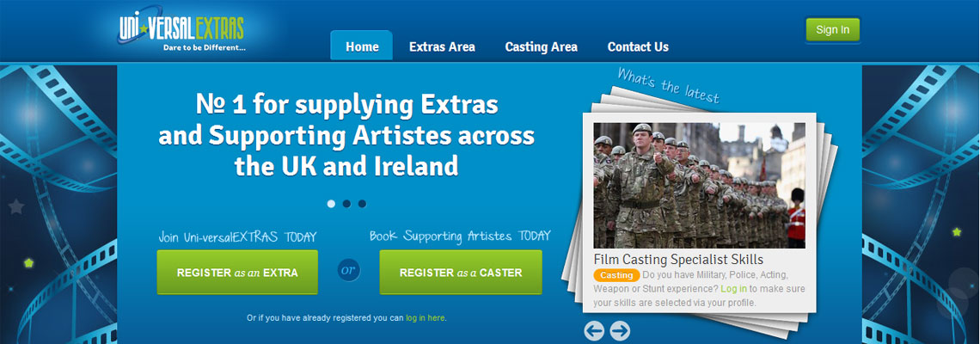The image size is (980, 344).
Task: Click 'Book Supporting Artistes TODAY' text
Action: click(460, 236)
